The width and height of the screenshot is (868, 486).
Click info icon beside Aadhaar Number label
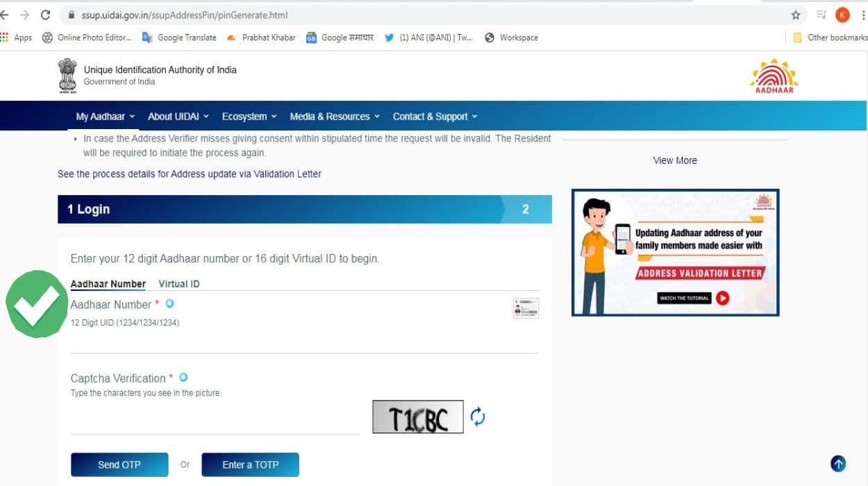click(169, 304)
